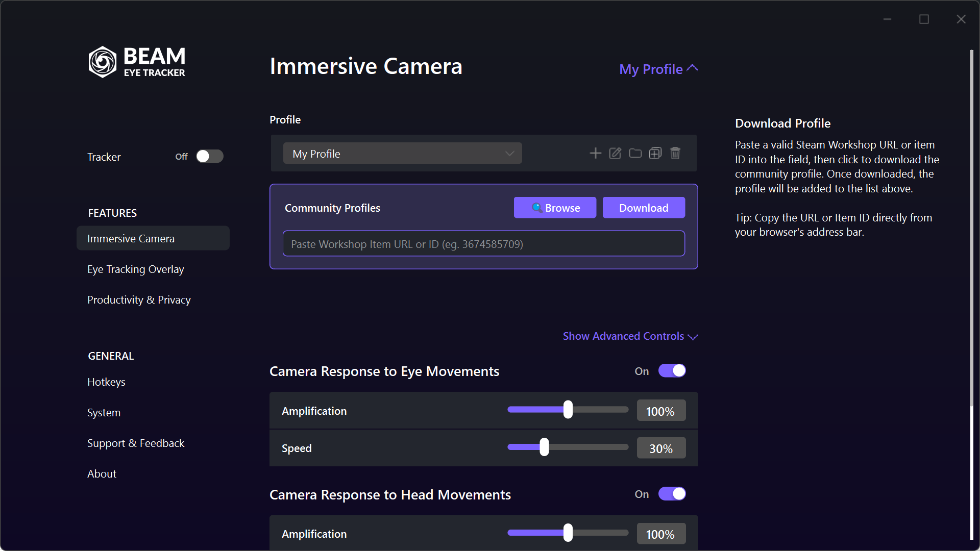980x551 pixels.
Task: Click the 'Immersive Camera' page title
Action: [366, 66]
